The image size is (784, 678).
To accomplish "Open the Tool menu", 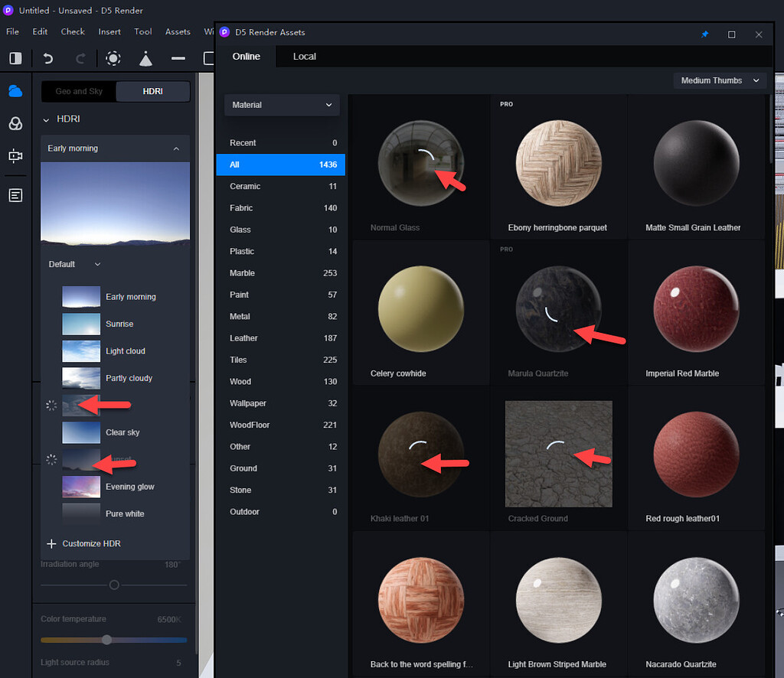I will (143, 31).
